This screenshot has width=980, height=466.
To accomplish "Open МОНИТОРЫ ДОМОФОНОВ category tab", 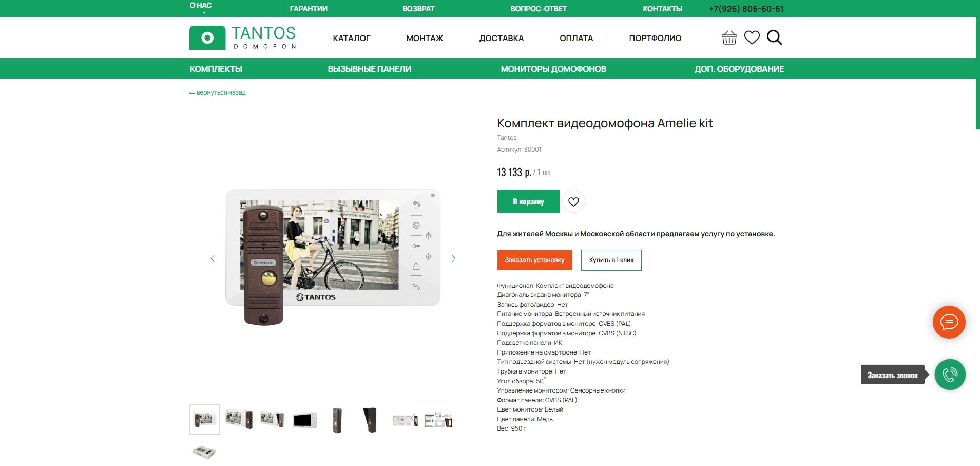I will (x=553, y=69).
